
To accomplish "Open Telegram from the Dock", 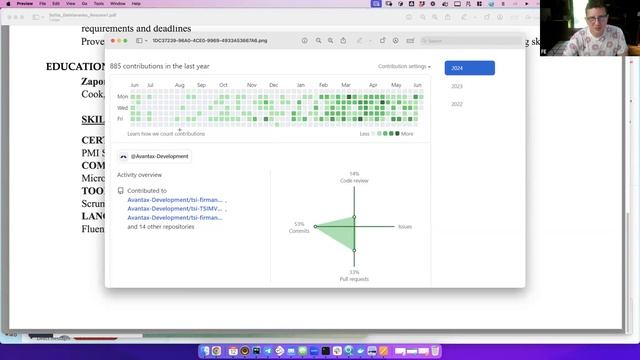I will click(x=268, y=351).
